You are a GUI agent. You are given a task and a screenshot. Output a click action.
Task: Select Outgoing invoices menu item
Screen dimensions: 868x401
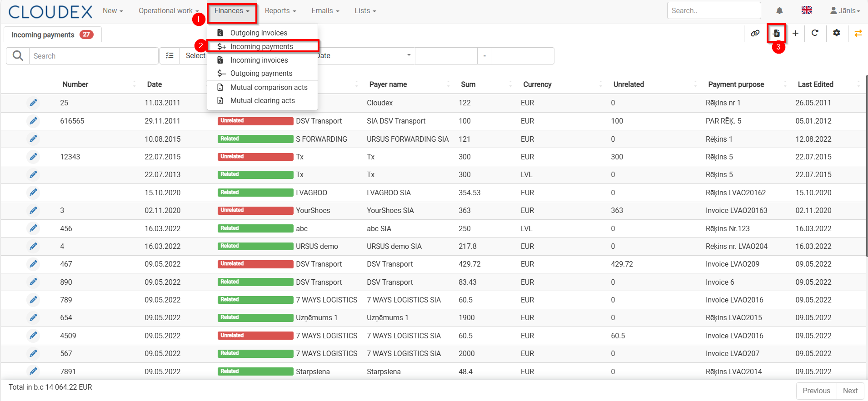[262, 33]
